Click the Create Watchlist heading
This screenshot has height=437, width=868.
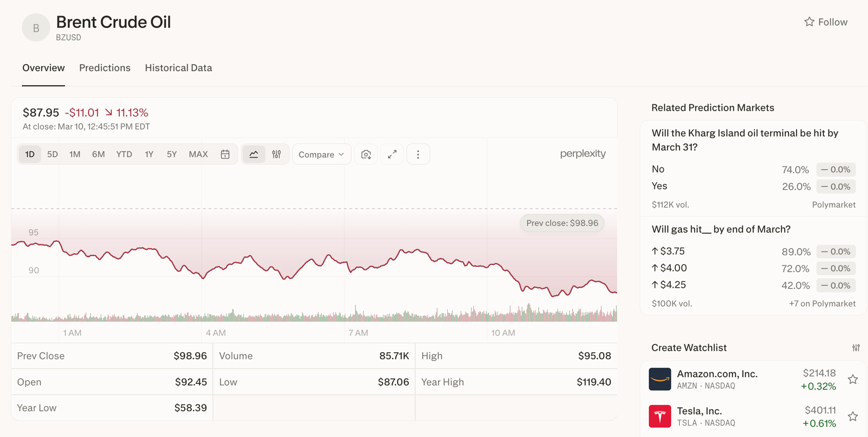[689, 348]
